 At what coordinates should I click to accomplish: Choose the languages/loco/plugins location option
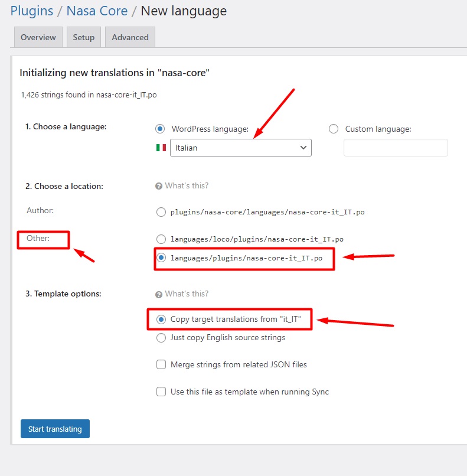[x=161, y=239]
